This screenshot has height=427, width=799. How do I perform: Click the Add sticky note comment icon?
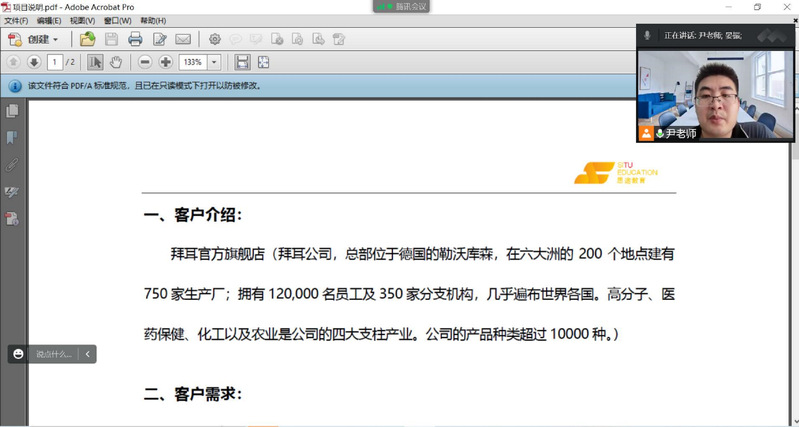click(235, 39)
